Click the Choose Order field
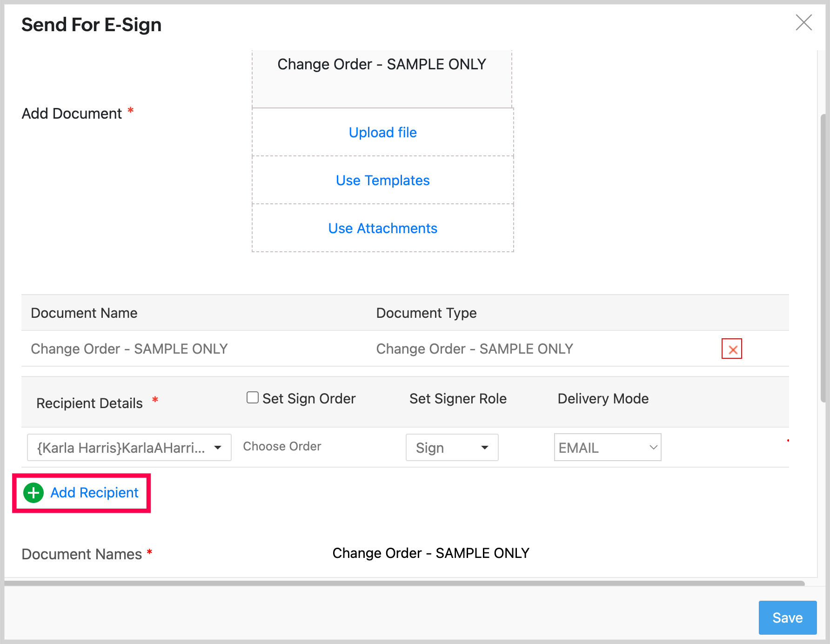The height and width of the screenshot is (644, 830). point(282,446)
